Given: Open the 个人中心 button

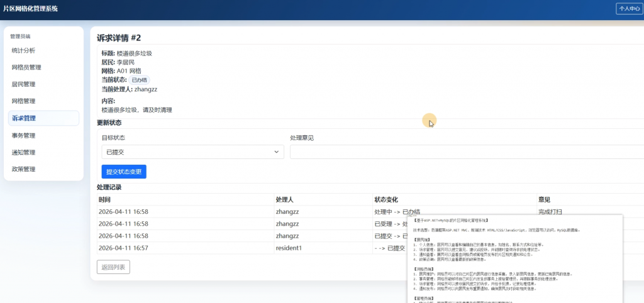Looking at the screenshot, I should tap(630, 9).
